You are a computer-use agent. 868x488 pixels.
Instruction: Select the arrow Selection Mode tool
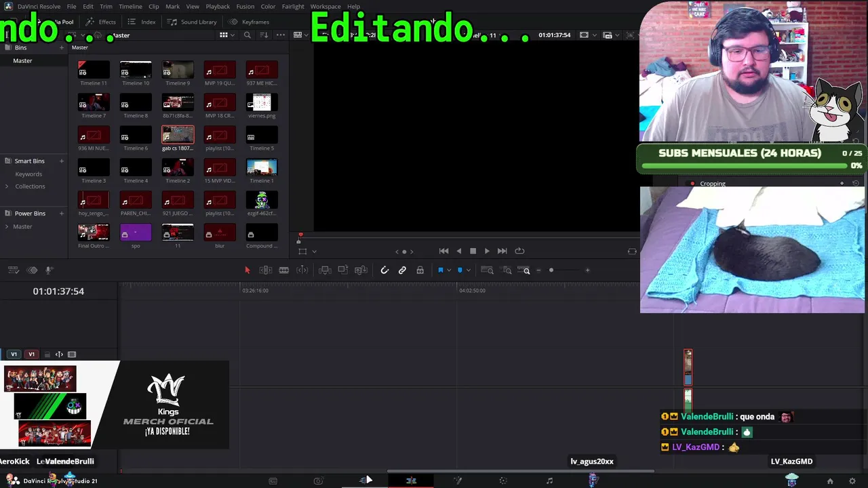coord(247,270)
